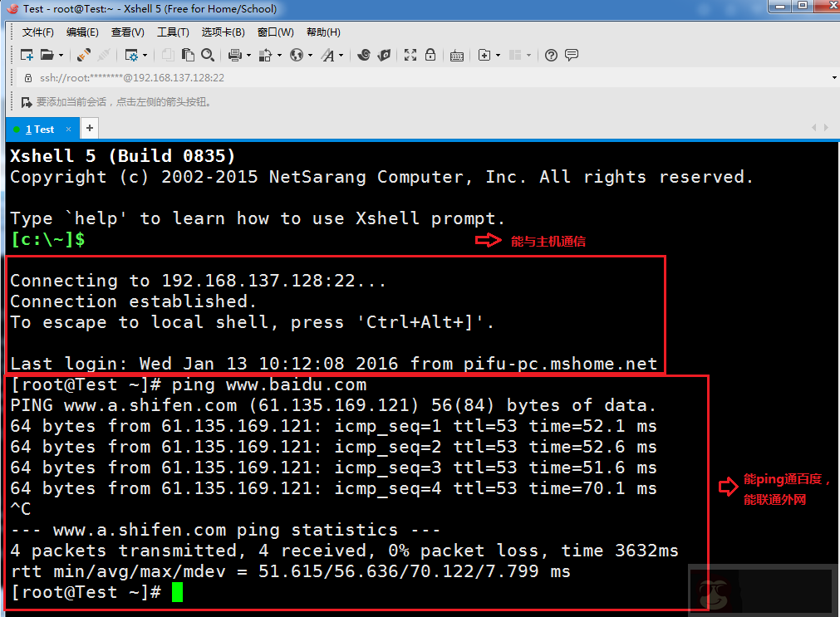Screen dimensions: 840x617
Task: Click the printer icon in the toolbar
Action: point(234,56)
